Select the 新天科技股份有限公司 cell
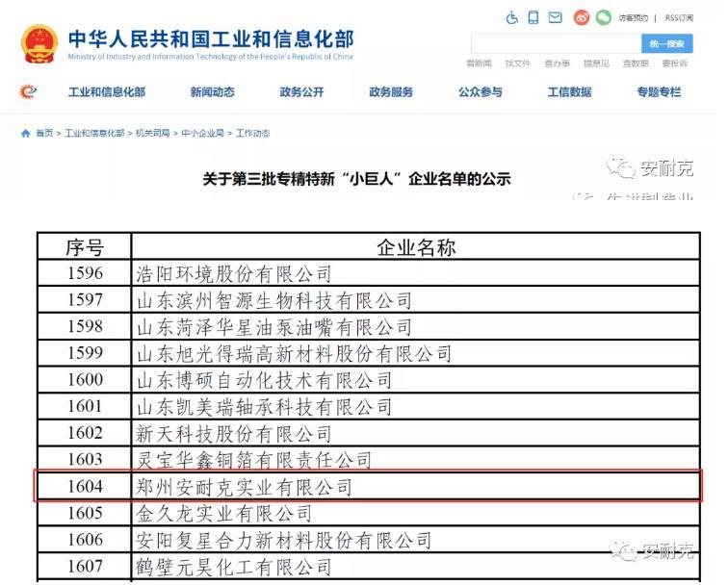 click(x=416, y=433)
